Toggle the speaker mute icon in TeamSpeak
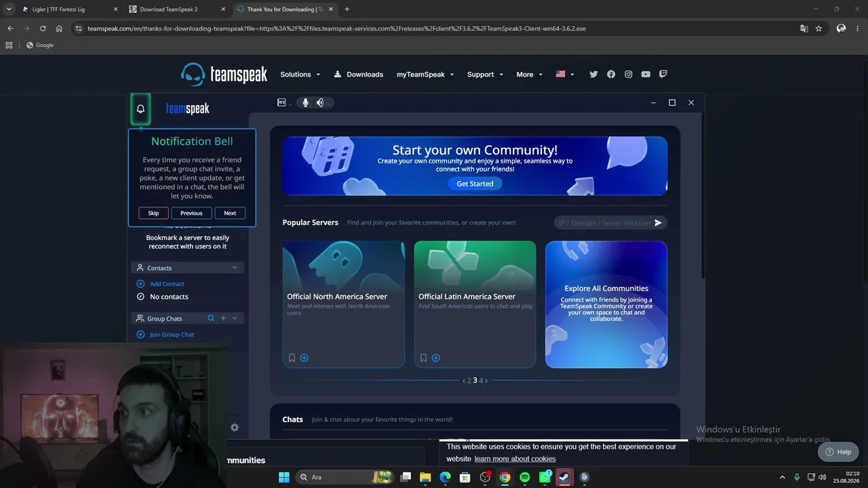The height and width of the screenshot is (488, 868). [320, 102]
